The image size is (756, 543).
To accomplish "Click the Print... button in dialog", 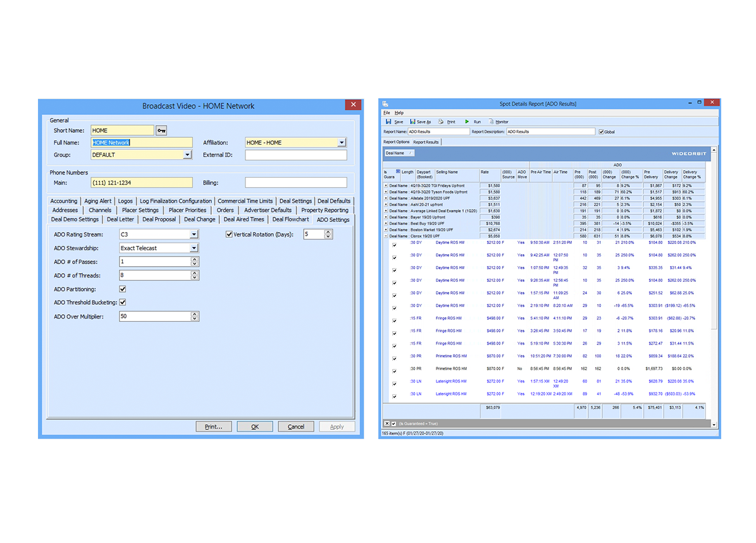I will [x=214, y=427].
